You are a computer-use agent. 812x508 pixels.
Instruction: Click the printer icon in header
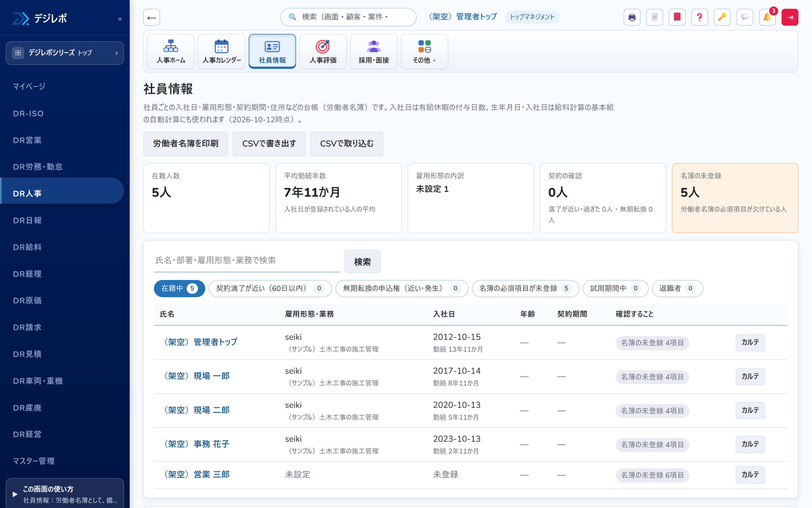632,17
